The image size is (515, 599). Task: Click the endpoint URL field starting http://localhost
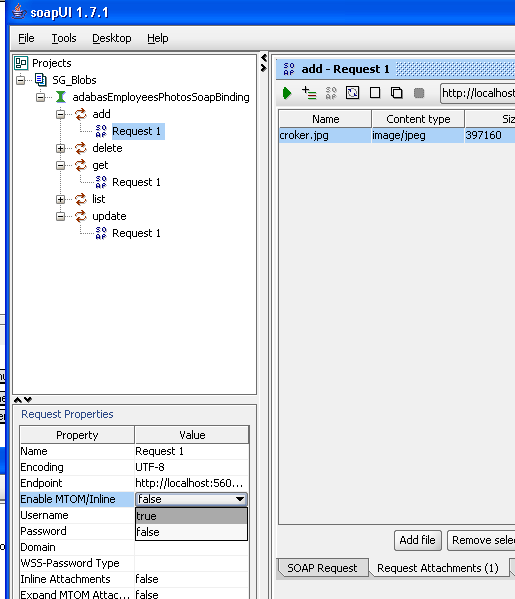point(478,93)
